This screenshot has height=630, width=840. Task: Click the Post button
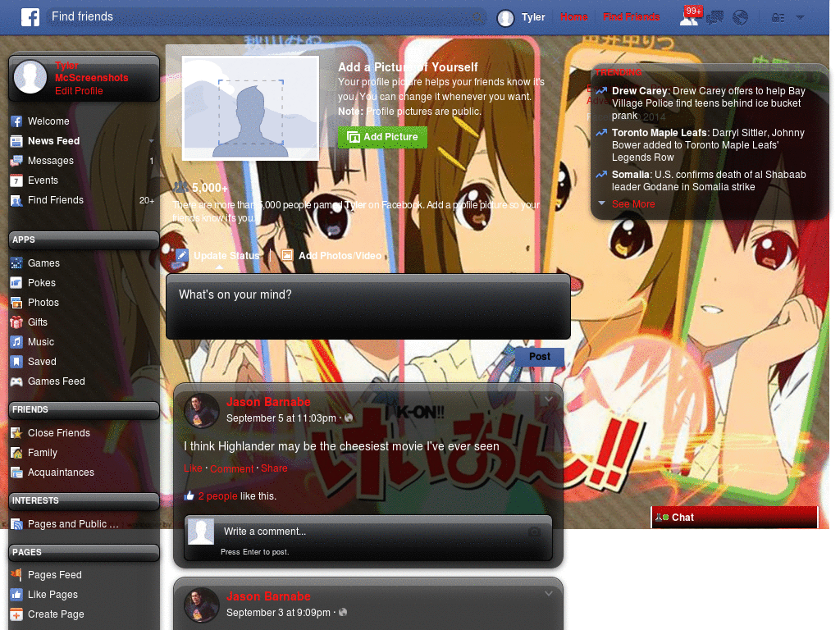tap(540, 357)
